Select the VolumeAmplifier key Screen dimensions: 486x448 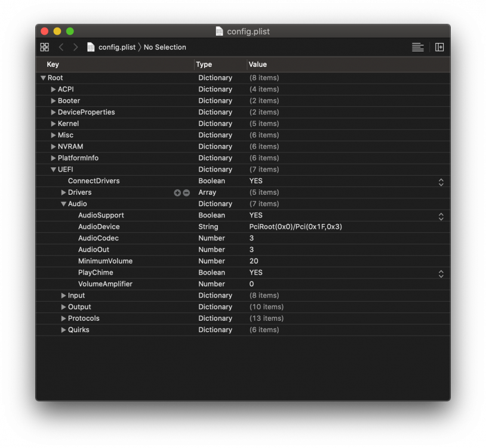[105, 284]
